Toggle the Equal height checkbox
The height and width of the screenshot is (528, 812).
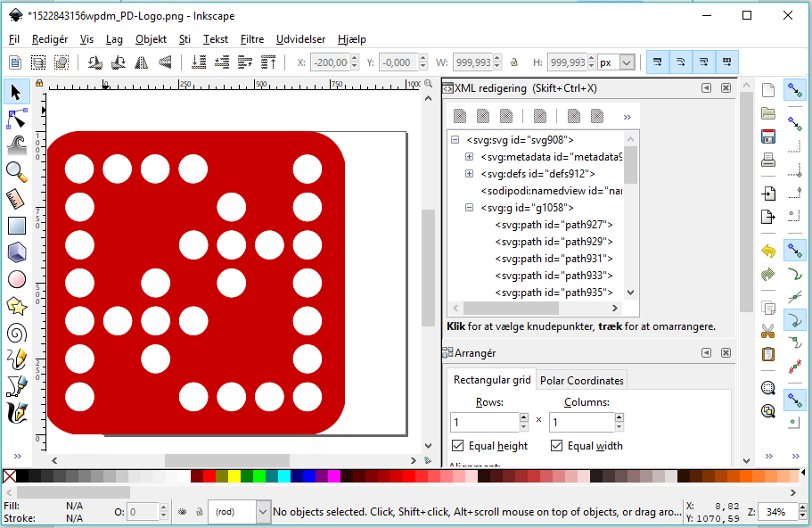pos(458,446)
